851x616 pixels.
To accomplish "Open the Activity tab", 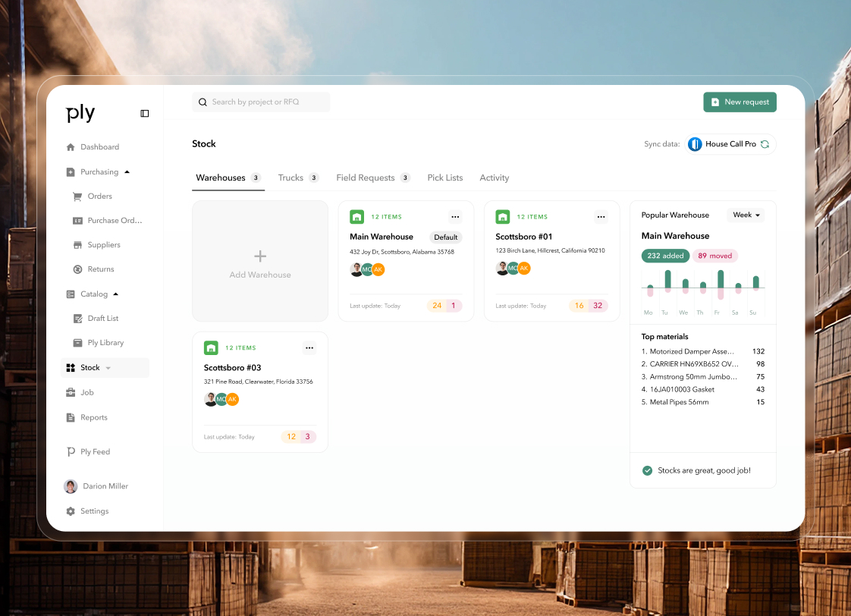I will tap(495, 178).
